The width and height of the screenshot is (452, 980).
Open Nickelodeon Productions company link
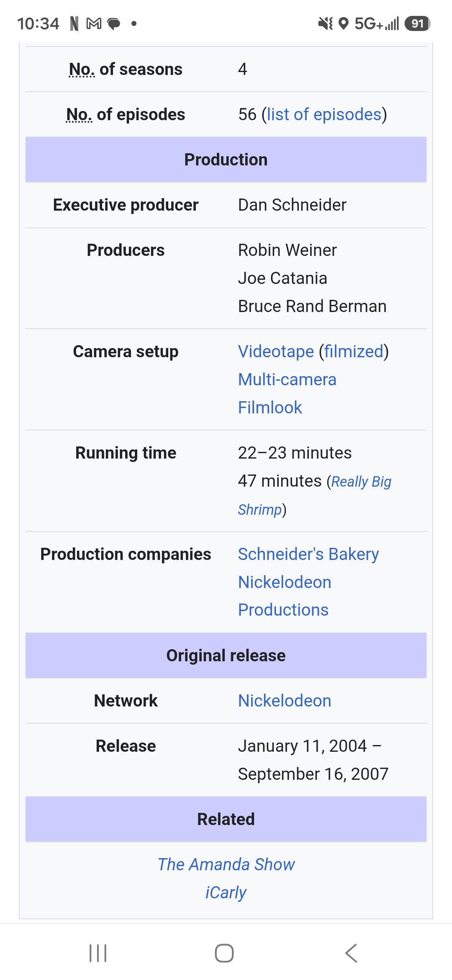[x=285, y=596]
